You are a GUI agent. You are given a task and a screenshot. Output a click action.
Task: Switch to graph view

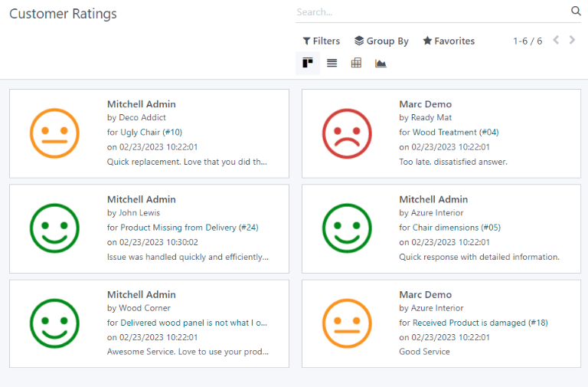pyautogui.click(x=381, y=63)
